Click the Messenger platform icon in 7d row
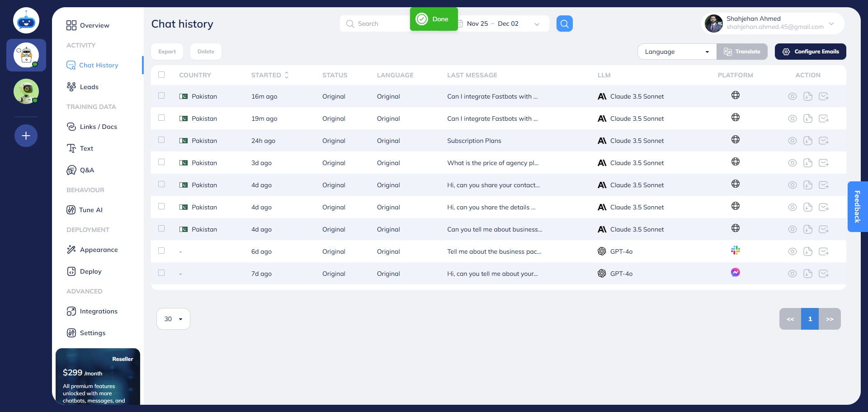Screen dimensions: 868x412 click(x=736, y=273)
